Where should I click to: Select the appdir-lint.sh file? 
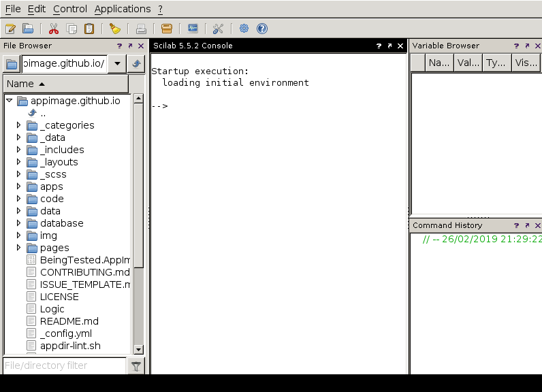pos(70,346)
